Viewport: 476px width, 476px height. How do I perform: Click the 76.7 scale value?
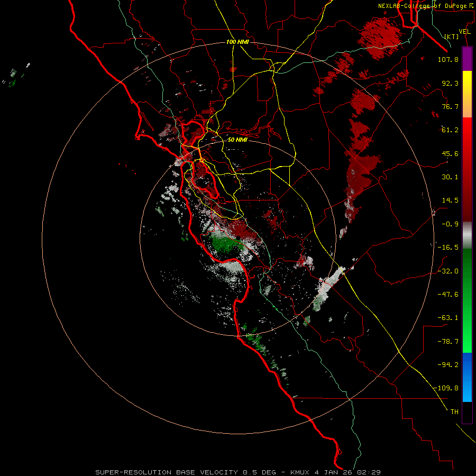click(450, 106)
